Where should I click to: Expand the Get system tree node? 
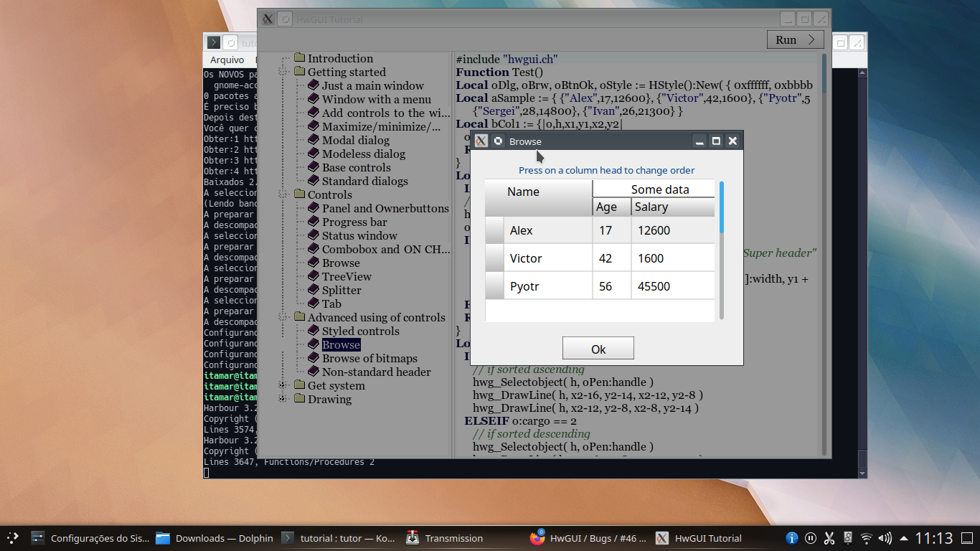click(x=283, y=386)
